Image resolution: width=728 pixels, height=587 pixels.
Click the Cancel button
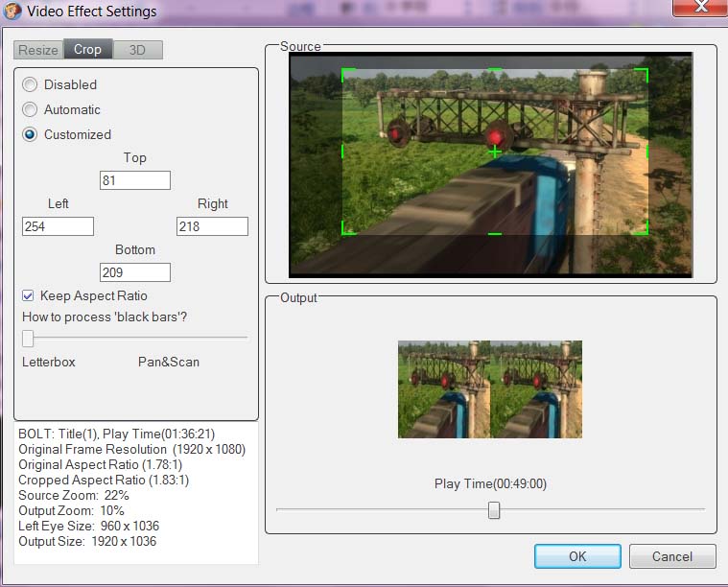tap(672, 556)
